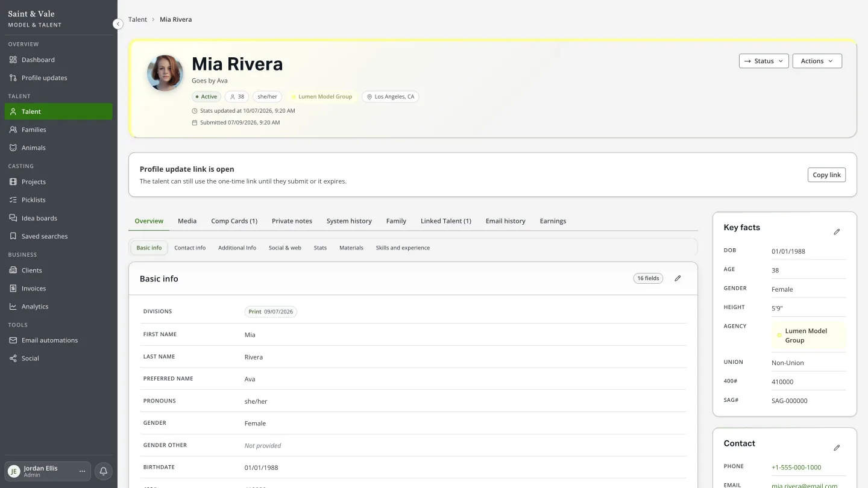Edit Contact card with the pencil icon

tap(837, 448)
